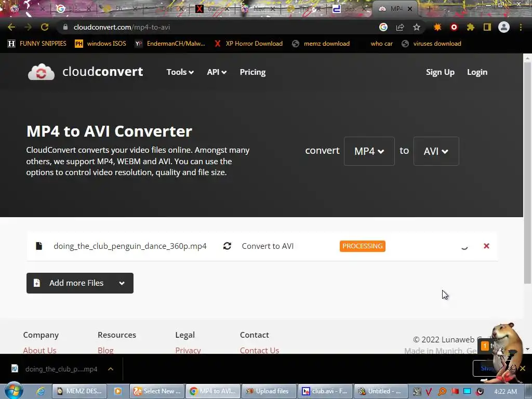Image resolution: width=532 pixels, height=399 pixels.
Task: Click the address bar URL
Action: click(x=122, y=27)
